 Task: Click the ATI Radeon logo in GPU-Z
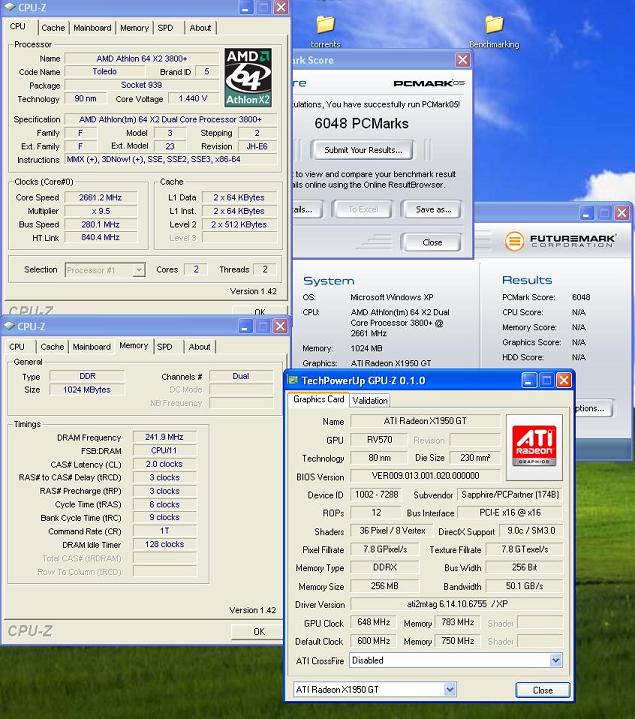(534, 445)
